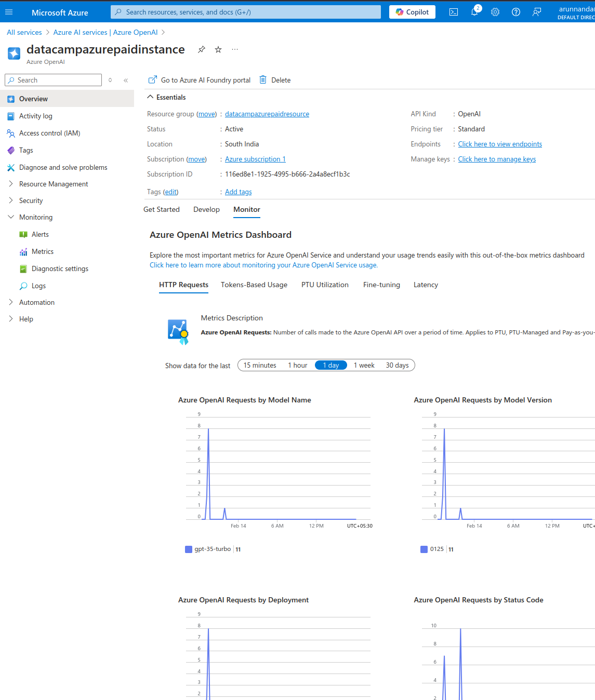Click All services breadcrumb
Image resolution: width=595 pixels, height=700 pixels.
tap(24, 32)
